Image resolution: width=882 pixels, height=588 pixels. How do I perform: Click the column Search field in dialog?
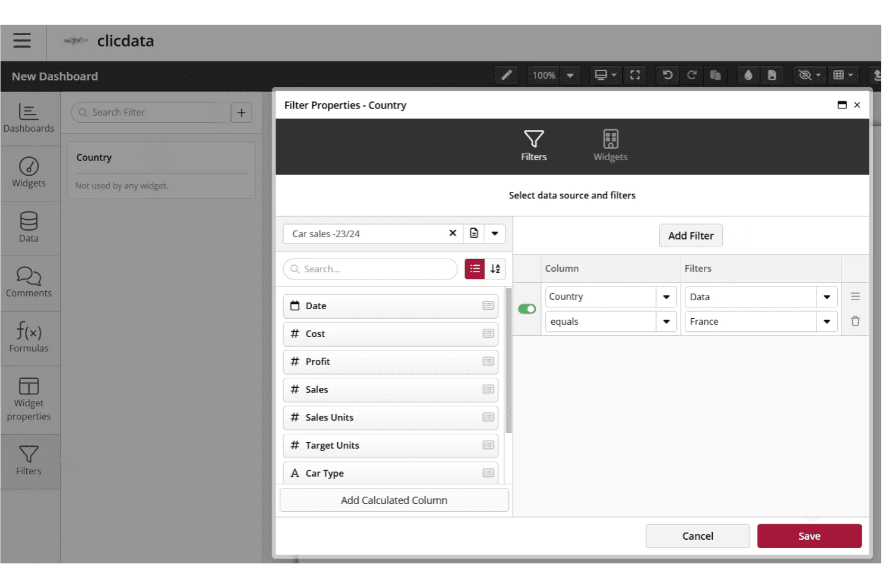tap(370, 269)
